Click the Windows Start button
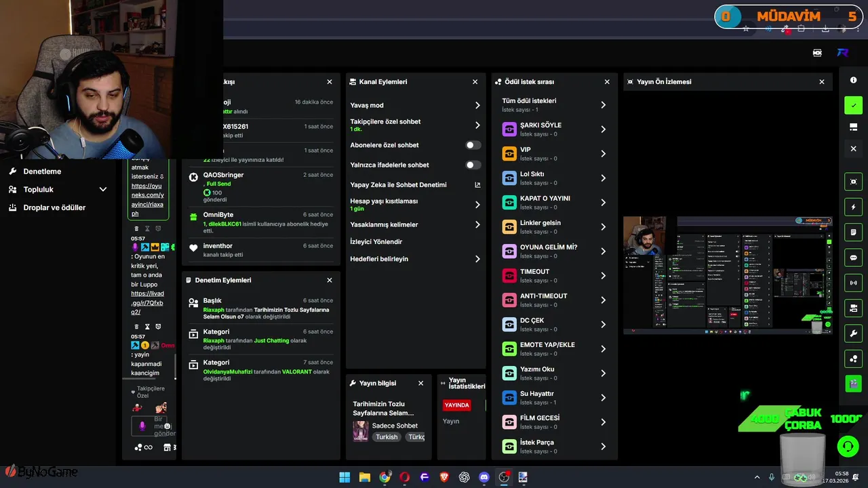868x488 pixels. click(x=344, y=477)
